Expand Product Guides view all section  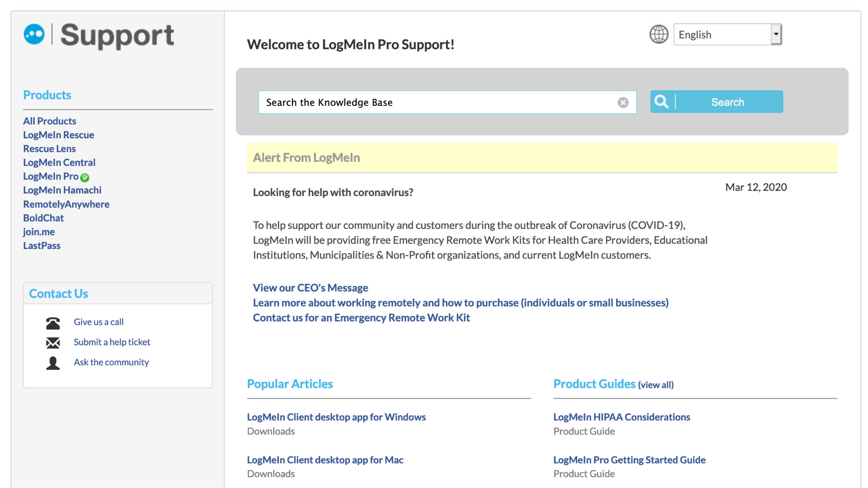pyautogui.click(x=655, y=384)
